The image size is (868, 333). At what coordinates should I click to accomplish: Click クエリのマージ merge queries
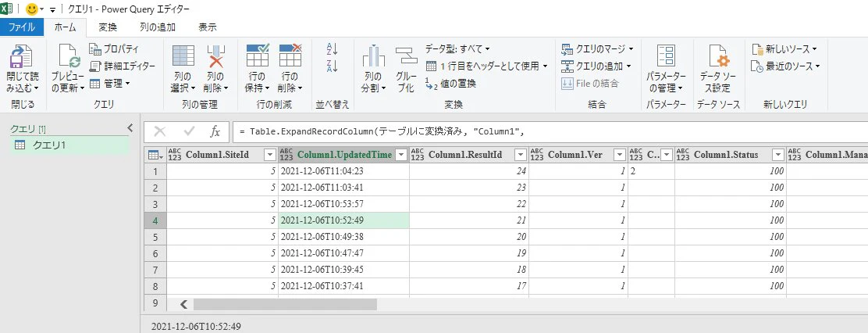click(x=596, y=48)
